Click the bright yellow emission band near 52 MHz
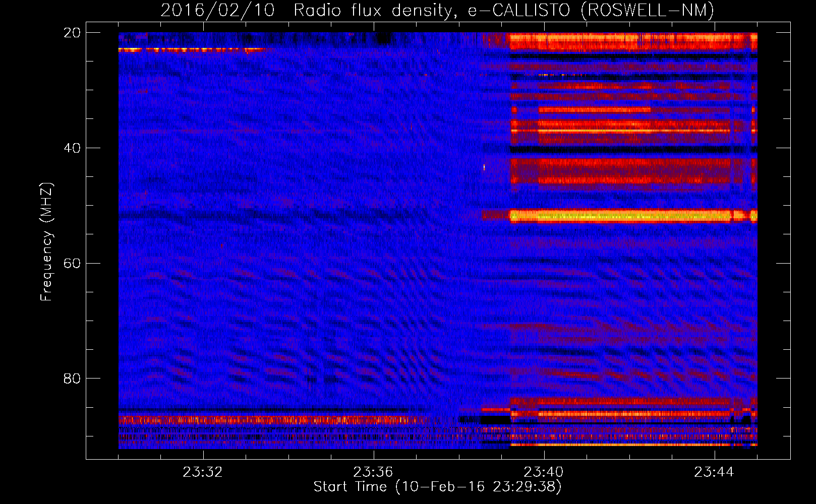This screenshot has width=816, height=504. coord(633,217)
